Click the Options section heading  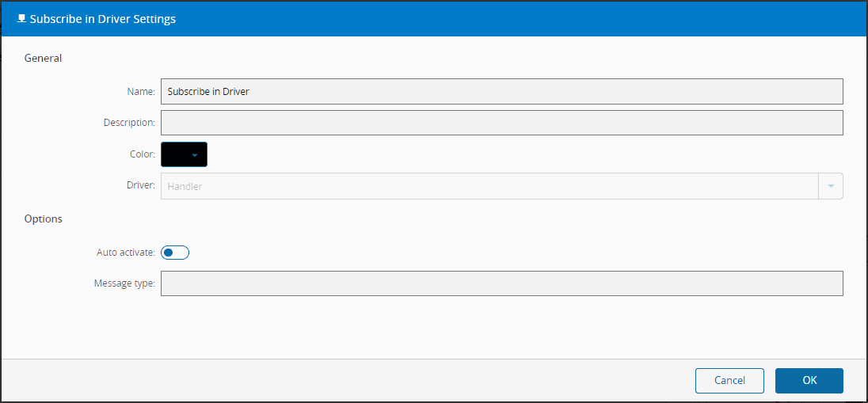(44, 219)
